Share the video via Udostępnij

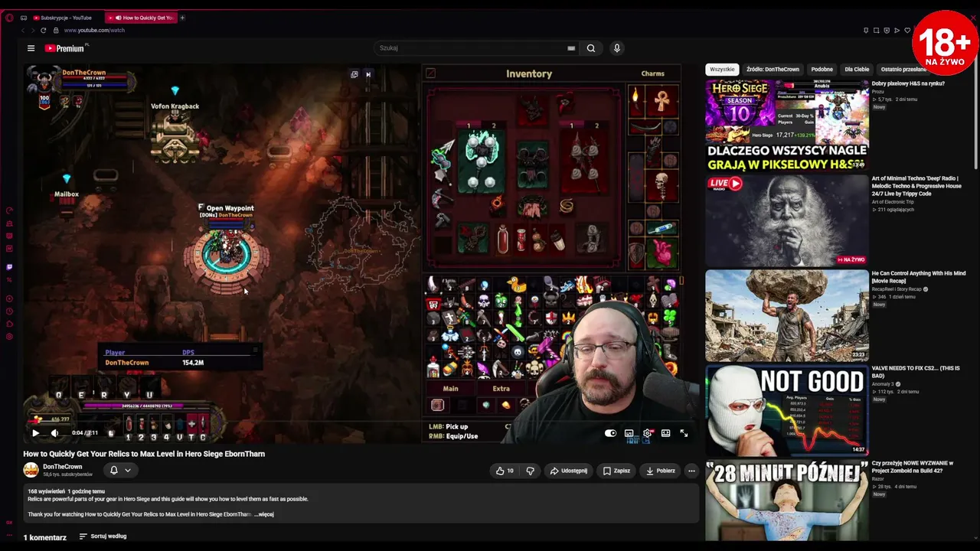tap(569, 471)
